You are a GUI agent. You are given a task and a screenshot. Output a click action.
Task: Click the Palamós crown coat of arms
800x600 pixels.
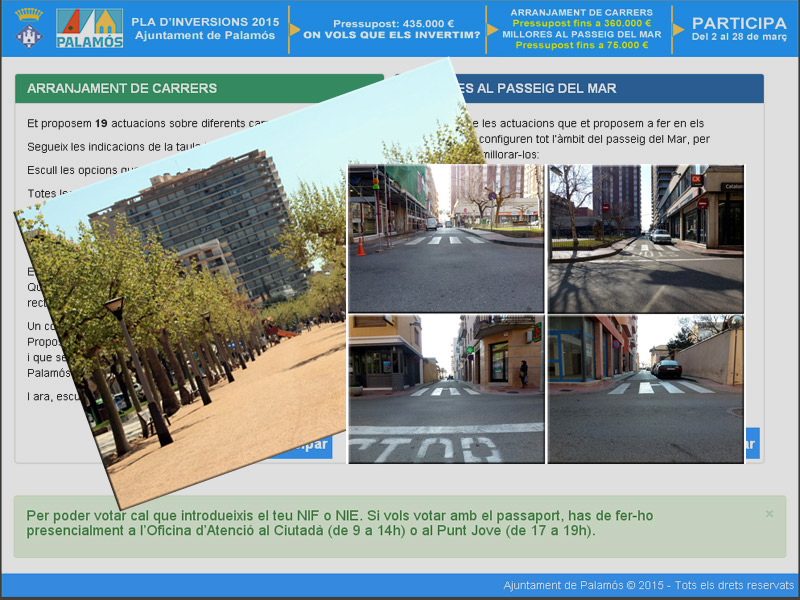click(29, 28)
